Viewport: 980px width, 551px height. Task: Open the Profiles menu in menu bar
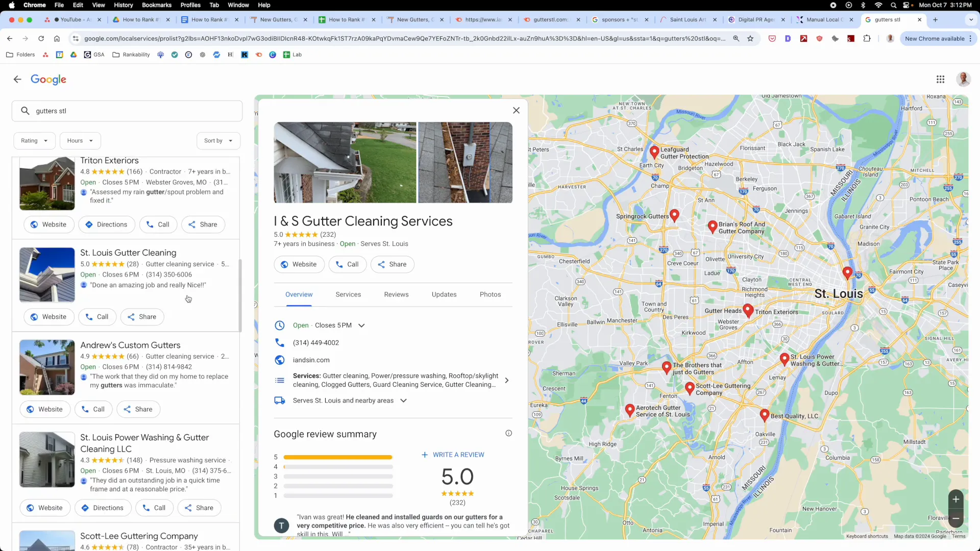[190, 5]
